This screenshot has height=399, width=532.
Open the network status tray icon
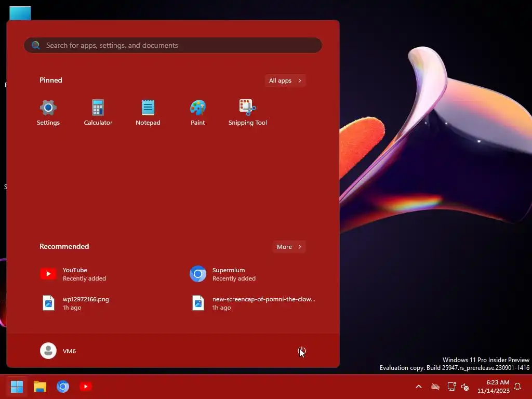[x=451, y=387]
